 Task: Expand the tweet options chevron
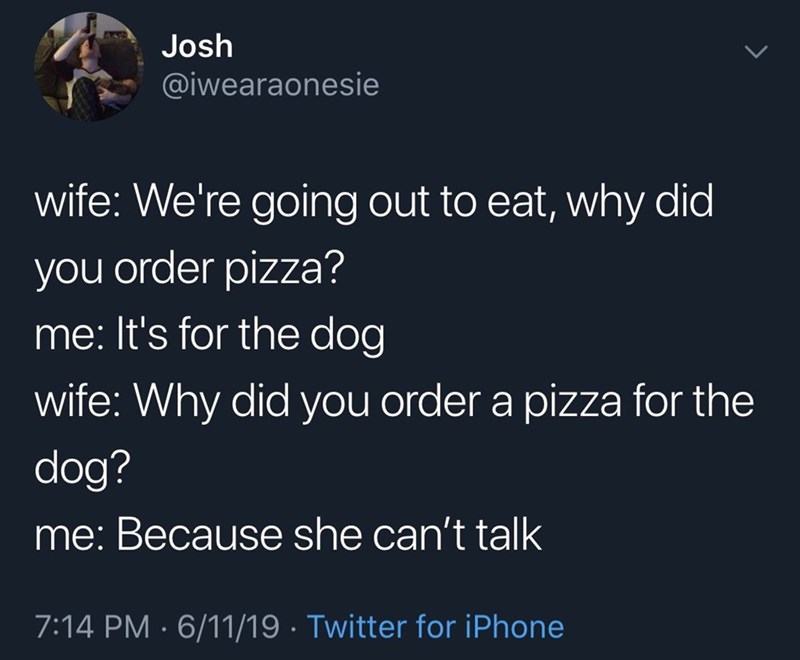click(760, 51)
